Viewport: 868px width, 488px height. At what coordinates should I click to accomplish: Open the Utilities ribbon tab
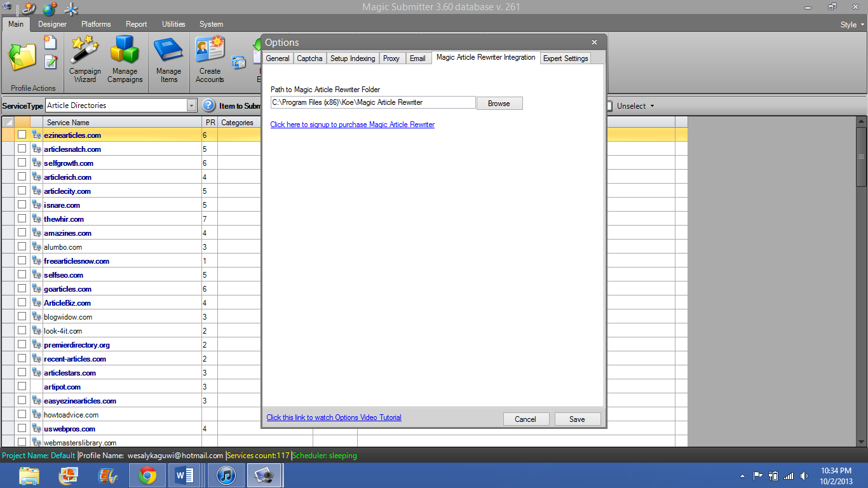tap(173, 24)
